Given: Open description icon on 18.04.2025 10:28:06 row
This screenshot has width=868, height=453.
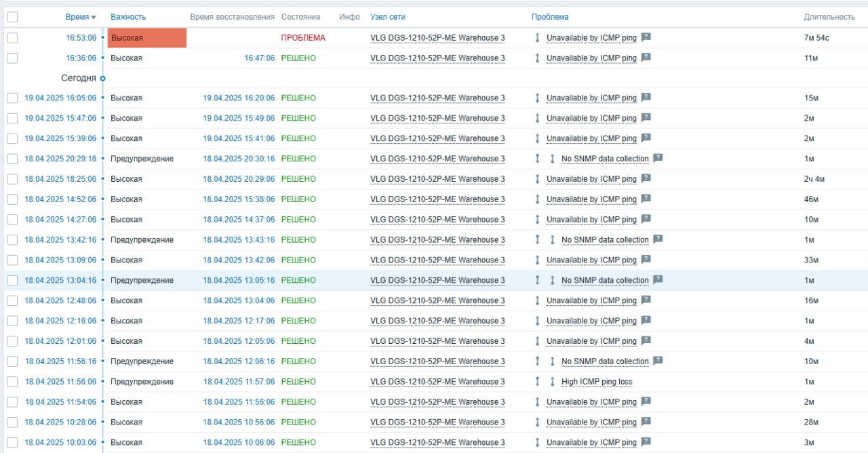Looking at the screenshot, I should pyautogui.click(x=646, y=422).
